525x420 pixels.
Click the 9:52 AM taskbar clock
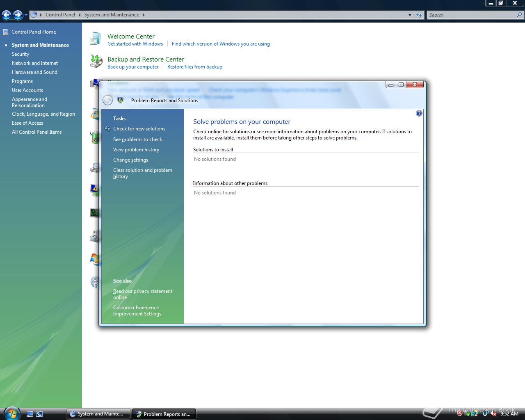(509, 414)
